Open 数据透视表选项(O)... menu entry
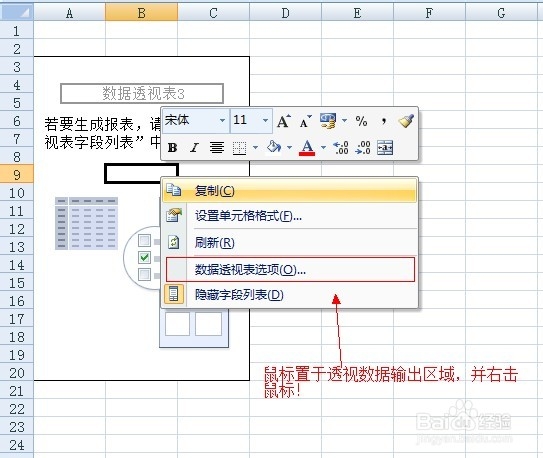Screen dimensions: 543x458 pyautogui.click(x=290, y=269)
